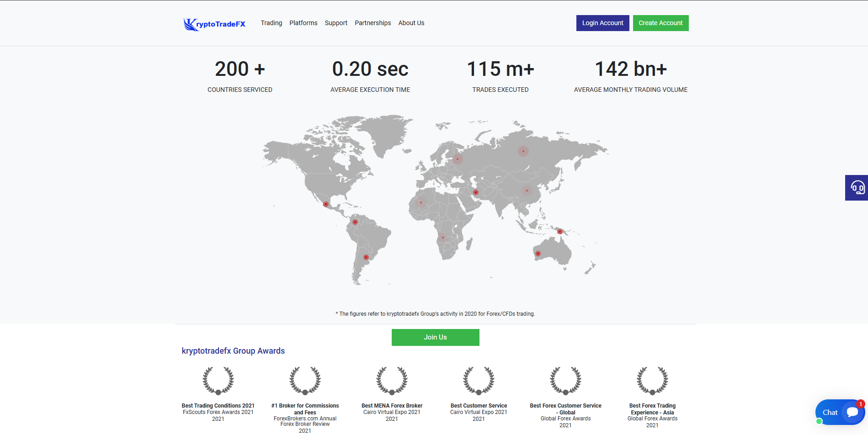Click the Best MENA Forex Broker laurel icon

tap(392, 381)
